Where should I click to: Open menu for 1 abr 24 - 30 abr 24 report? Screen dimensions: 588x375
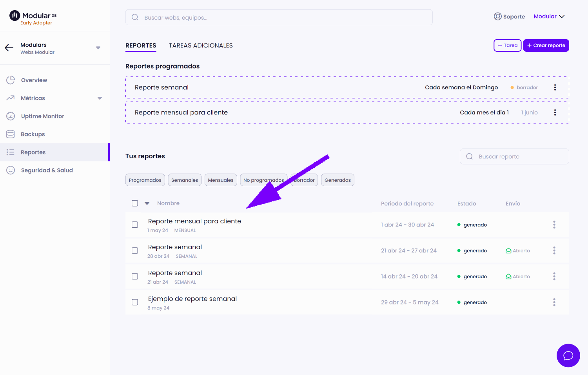point(554,225)
